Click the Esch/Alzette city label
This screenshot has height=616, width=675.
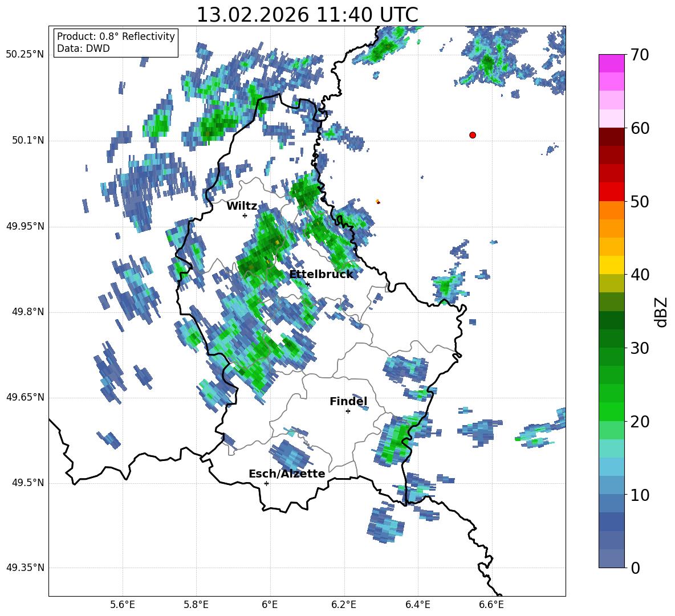[287, 474]
